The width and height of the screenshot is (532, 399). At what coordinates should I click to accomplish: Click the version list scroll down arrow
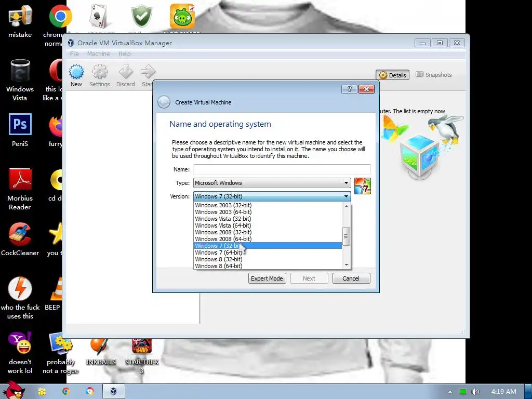click(x=346, y=265)
